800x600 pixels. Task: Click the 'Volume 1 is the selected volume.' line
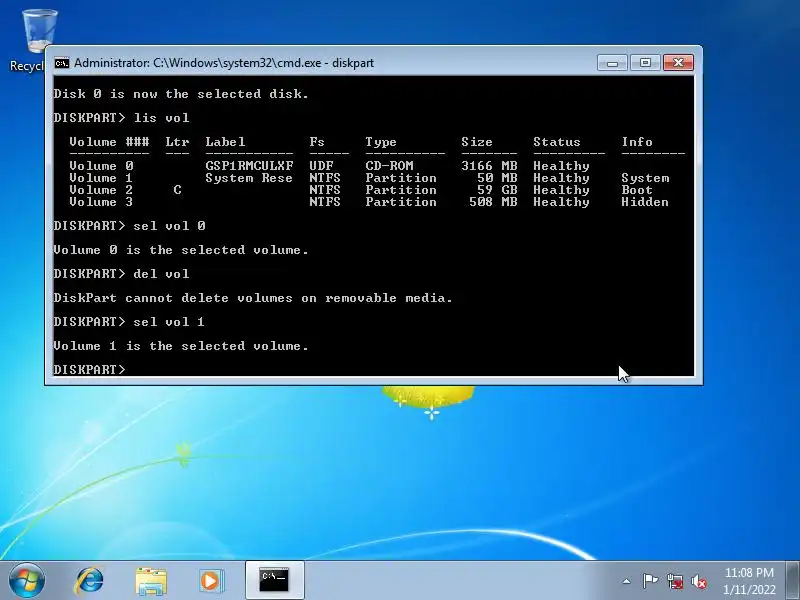[x=181, y=346]
